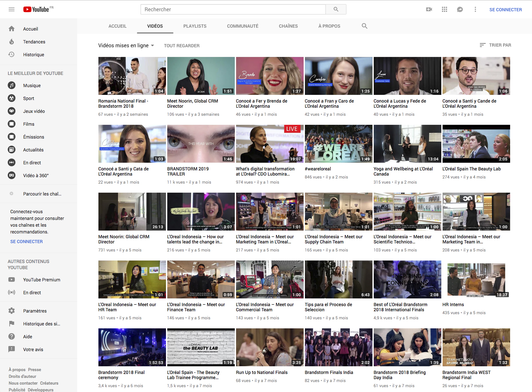Click the Jeux vidéo icon

coord(12,111)
